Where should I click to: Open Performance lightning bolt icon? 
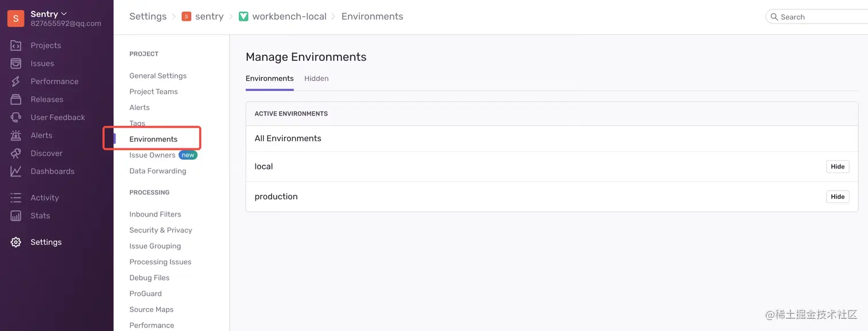(x=16, y=82)
